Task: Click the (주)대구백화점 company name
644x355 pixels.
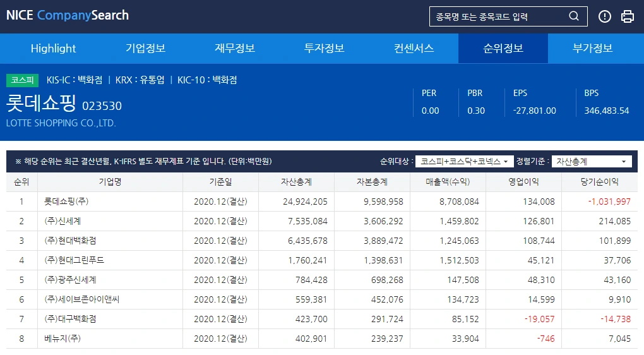Action: (70, 319)
